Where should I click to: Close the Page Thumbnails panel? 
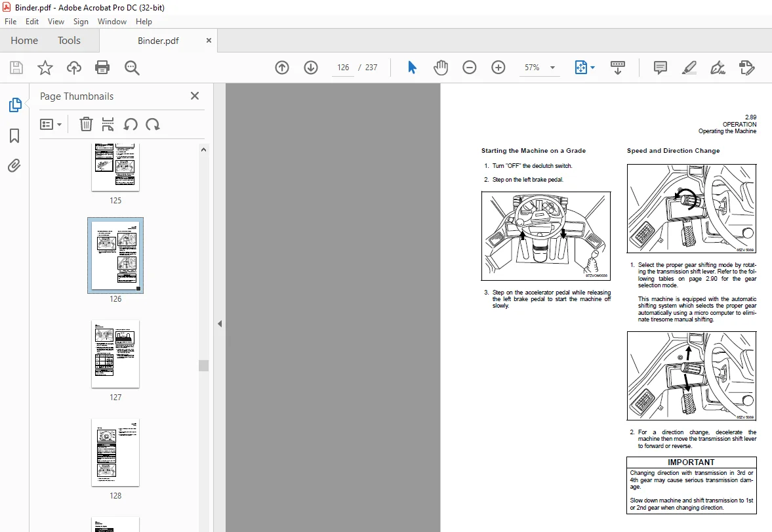[x=195, y=96]
